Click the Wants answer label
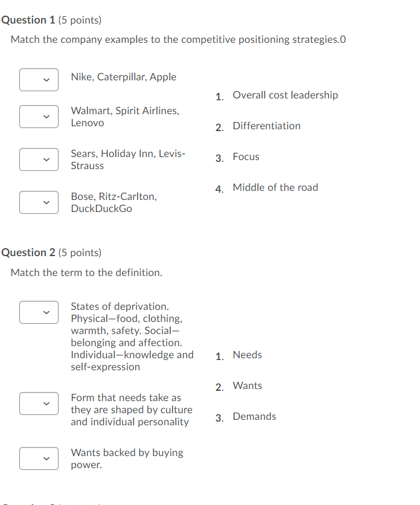The width and height of the screenshot is (420, 505). click(247, 385)
